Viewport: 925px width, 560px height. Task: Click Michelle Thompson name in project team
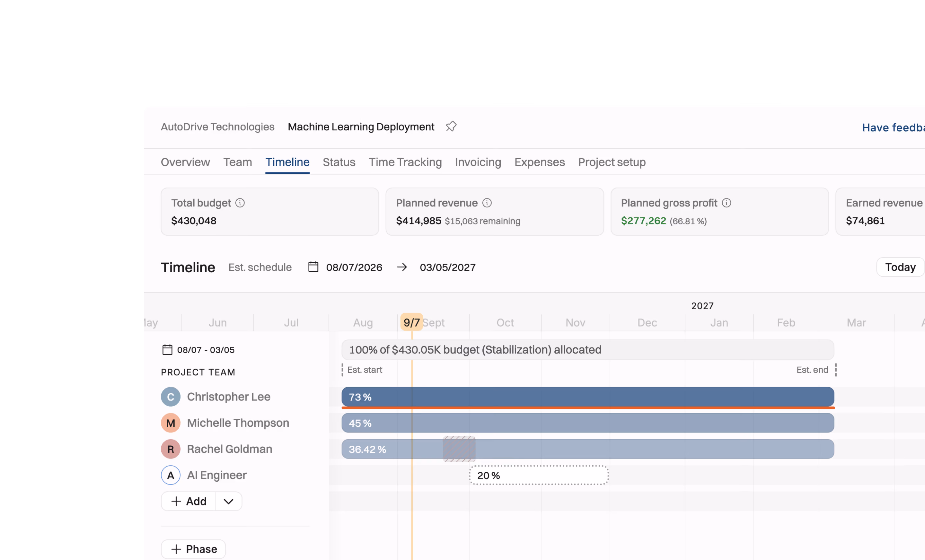[x=238, y=423]
